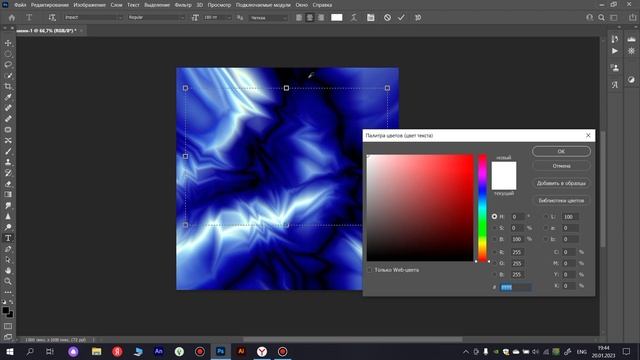Open the Редактирование menu
Viewport: 640px width, 360px height.
click(x=49, y=5)
